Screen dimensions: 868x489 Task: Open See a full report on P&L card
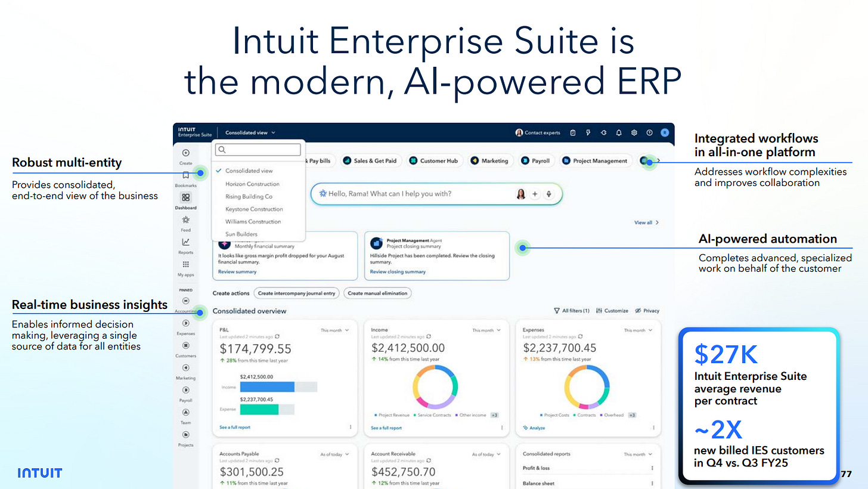[235, 428]
